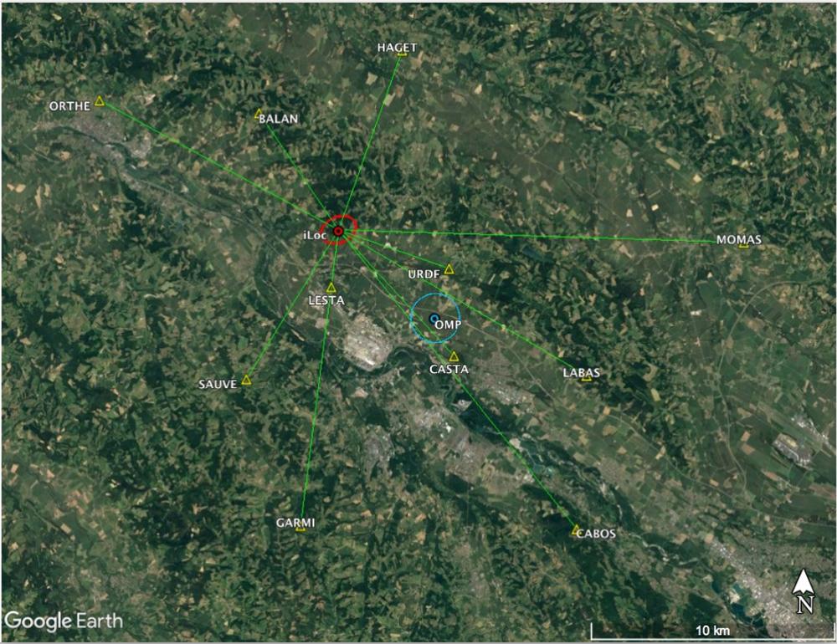Click the OMP text label

tap(448, 325)
